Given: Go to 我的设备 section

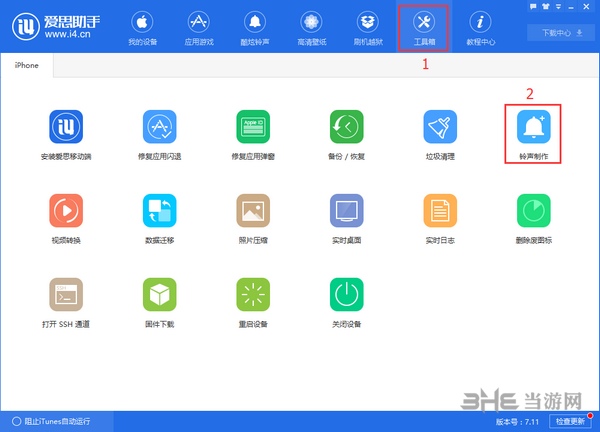Looking at the screenshot, I should pyautogui.click(x=142, y=28).
